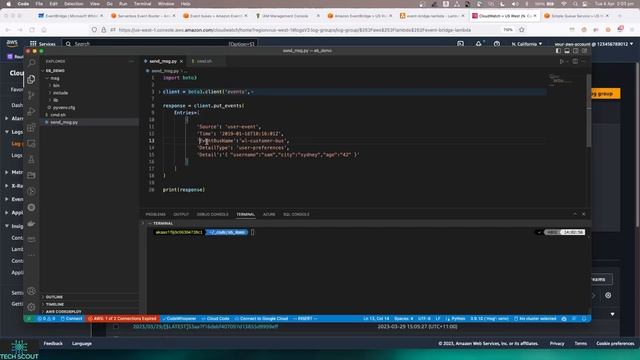Unfold the collapsed code at line 3
This screenshot has height=360, width=640.
[159, 92]
